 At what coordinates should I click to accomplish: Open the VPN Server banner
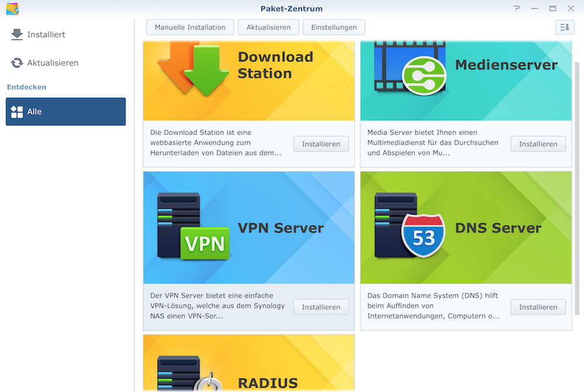[x=249, y=228]
